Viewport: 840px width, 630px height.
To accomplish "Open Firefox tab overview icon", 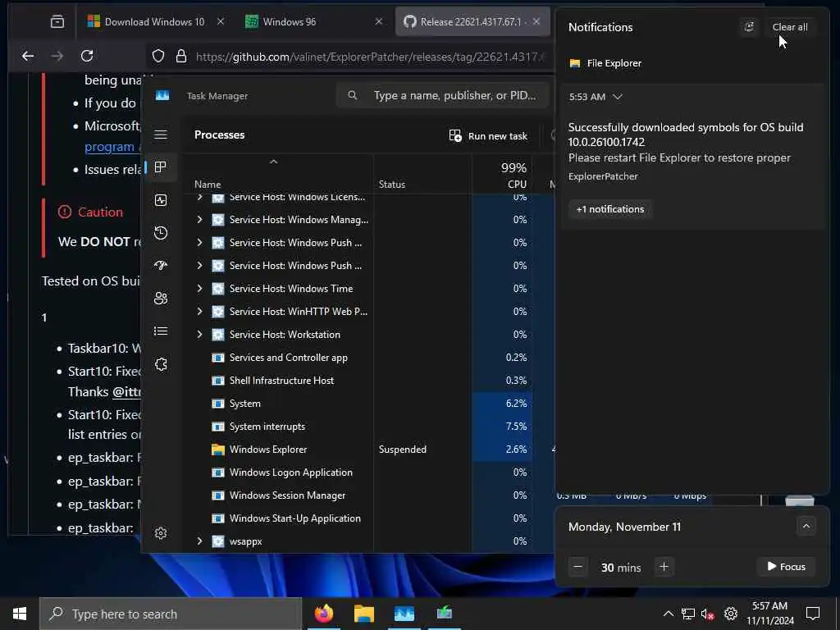I will click(x=57, y=22).
